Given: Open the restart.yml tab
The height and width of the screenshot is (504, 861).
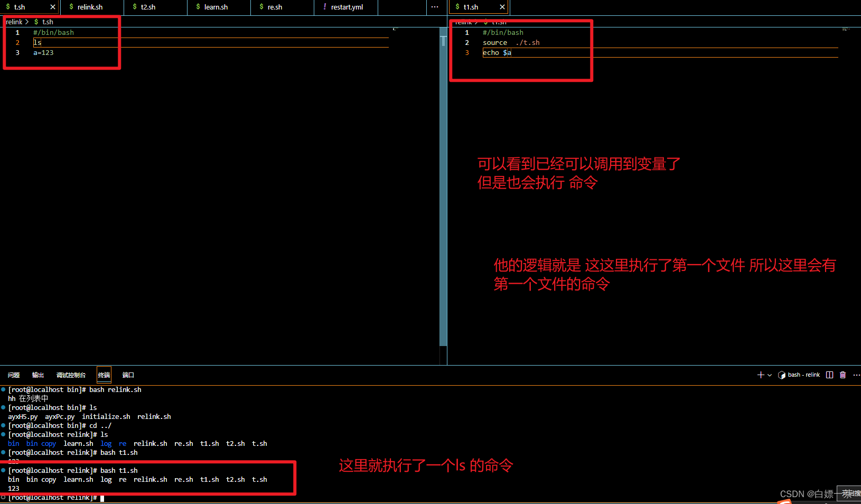Looking at the screenshot, I should pos(346,7).
